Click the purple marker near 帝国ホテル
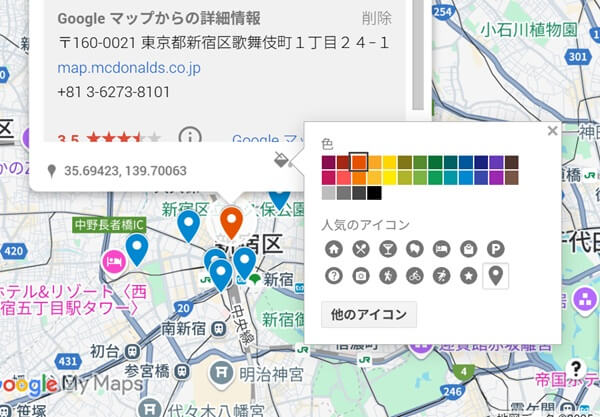600x417 pixels. tap(585, 301)
